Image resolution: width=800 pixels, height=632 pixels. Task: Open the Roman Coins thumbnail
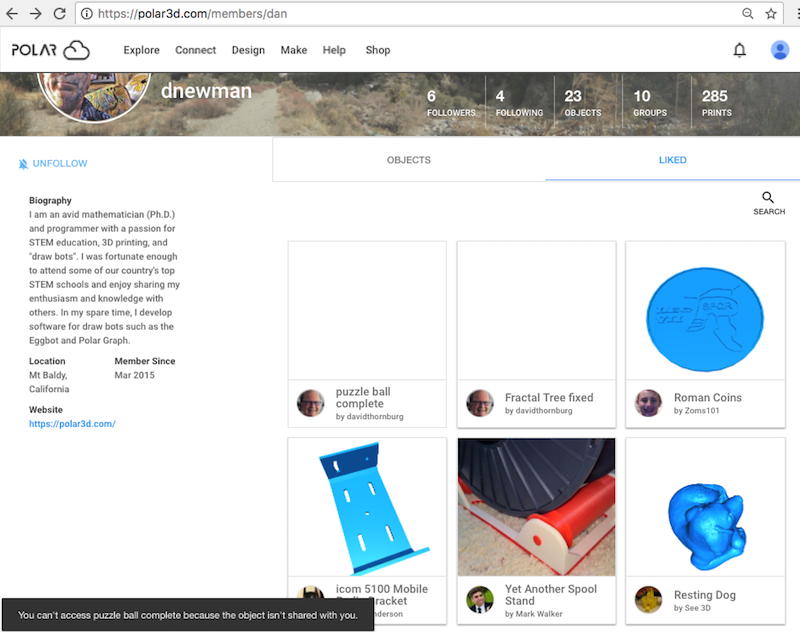click(x=705, y=311)
